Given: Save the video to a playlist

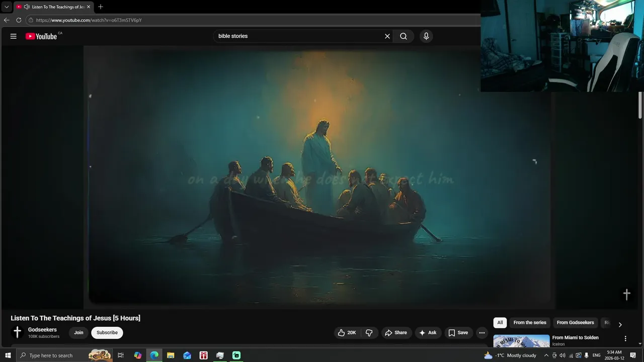Looking at the screenshot, I should click(458, 333).
